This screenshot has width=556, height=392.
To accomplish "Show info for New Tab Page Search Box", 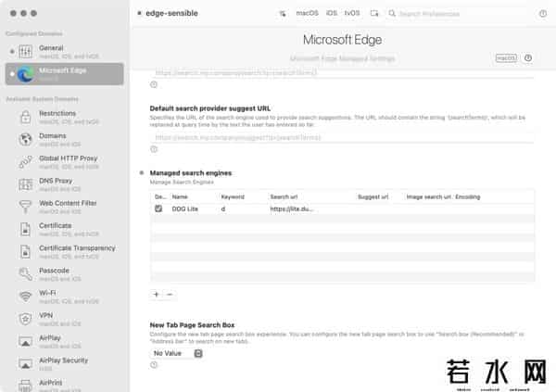I will click(x=154, y=365).
